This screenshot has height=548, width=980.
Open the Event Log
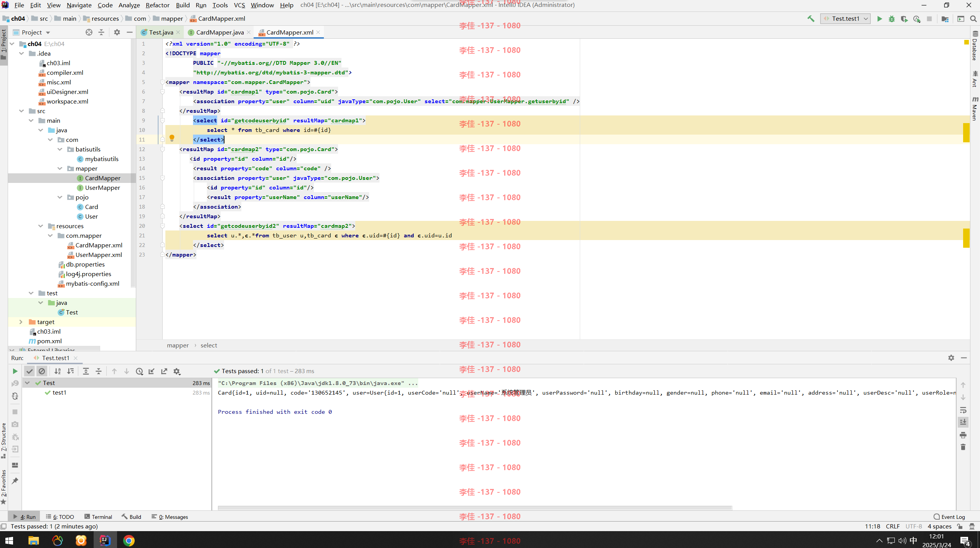pos(949,517)
